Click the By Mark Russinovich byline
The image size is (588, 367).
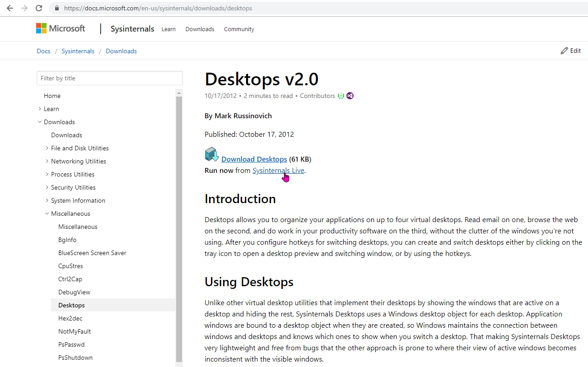(238, 116)
